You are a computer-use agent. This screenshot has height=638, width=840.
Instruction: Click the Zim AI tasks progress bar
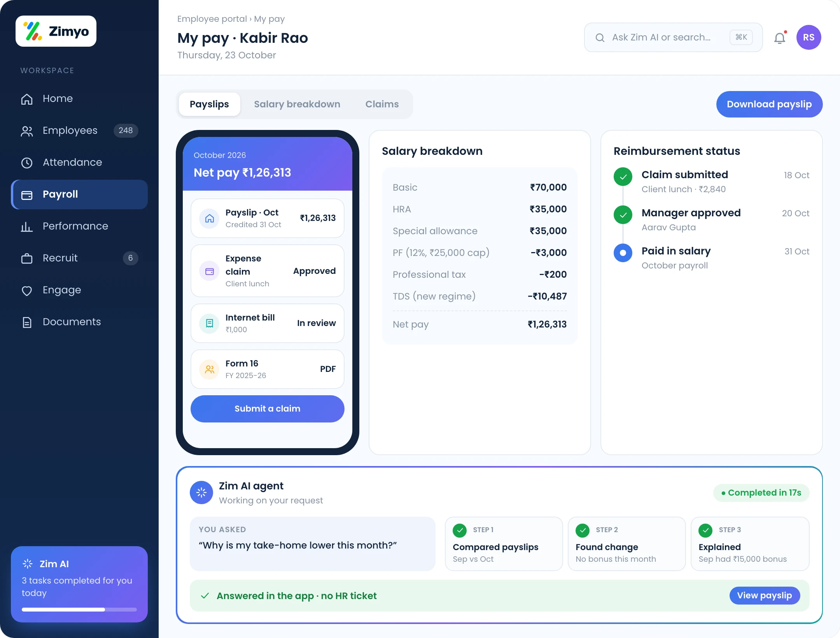[x=79, y=610]
